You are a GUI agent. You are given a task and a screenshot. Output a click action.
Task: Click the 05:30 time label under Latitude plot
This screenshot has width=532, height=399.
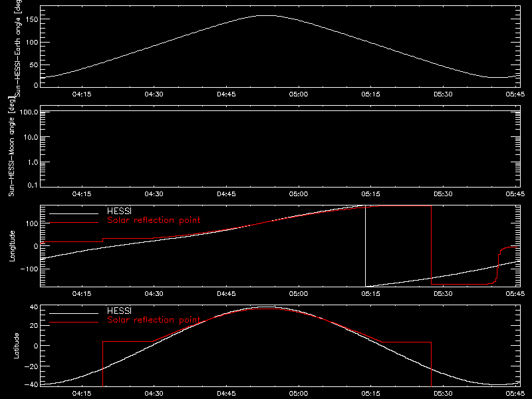[443, 394]
